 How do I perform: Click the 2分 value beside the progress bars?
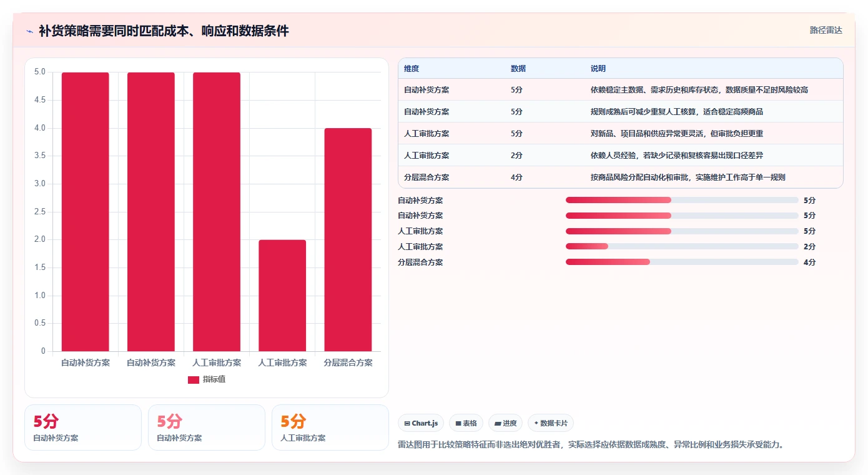[809, 246]
